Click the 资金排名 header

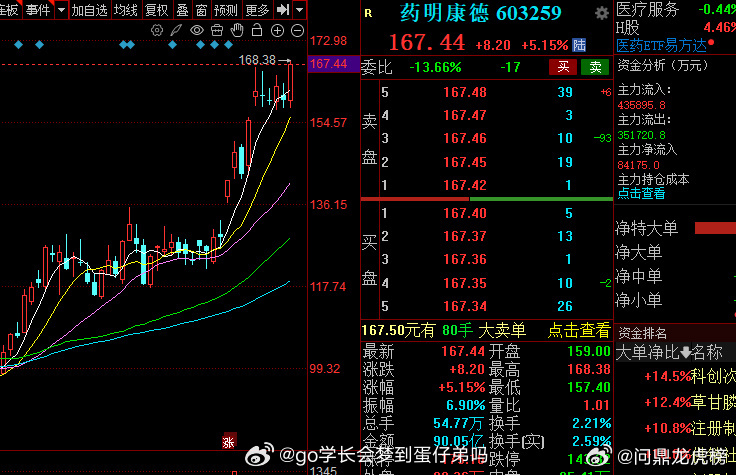click(x=643, y=333)
